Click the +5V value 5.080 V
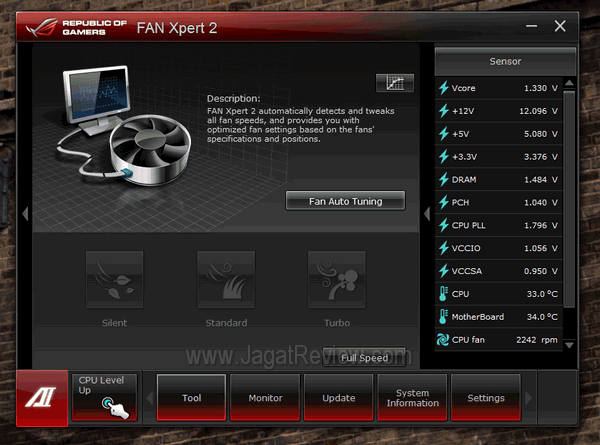This screenshot has width=600, height=445. [541, 134]
